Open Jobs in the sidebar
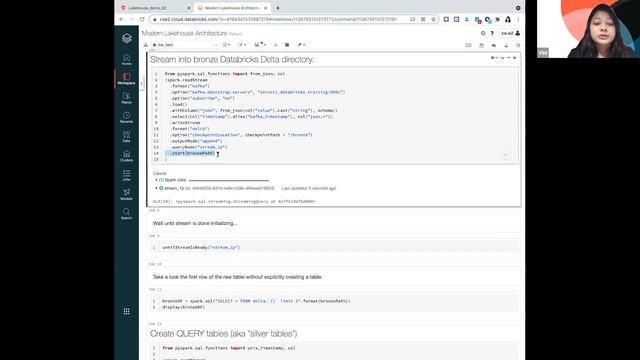This screenshot has height=360, width=640. pos(127,175)
